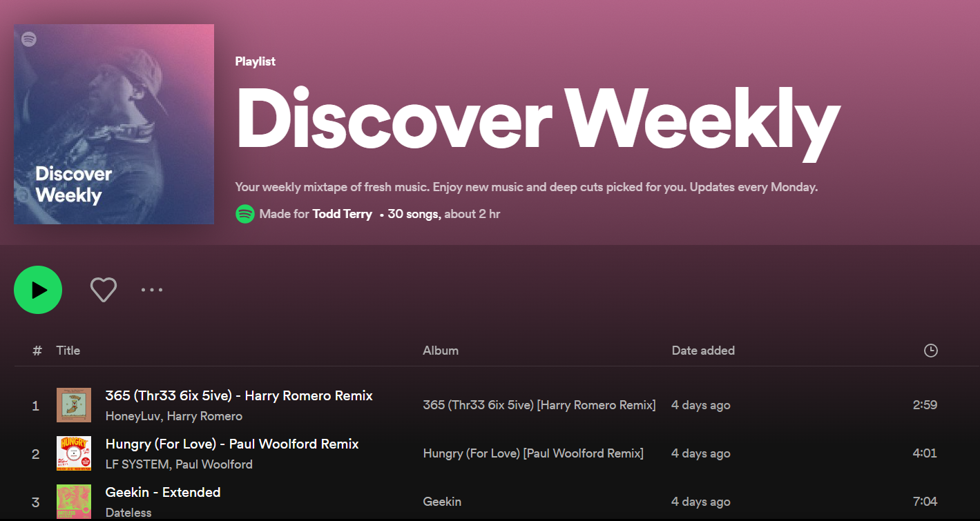Viewport: 980px width, 521px height.
Task: Click the Hungry (For Love) album thumbnail
Action: click(x=74, y=453)
